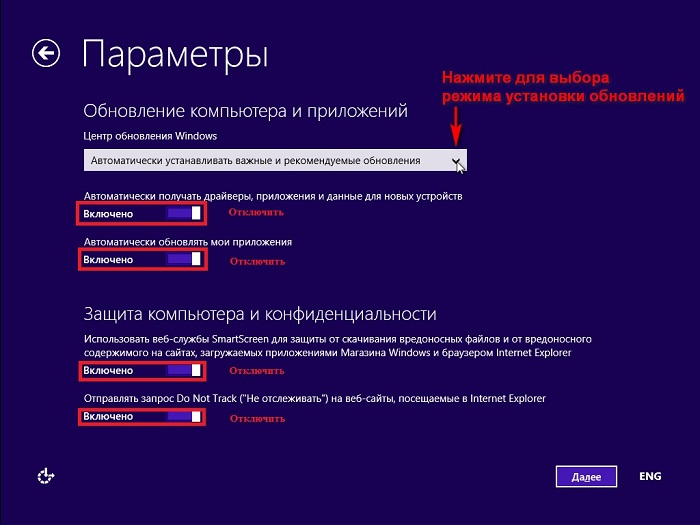The width and height of the screenshot is (700, 525).
Task: Click the Центр обновления Windows label
Action: tap(150, 136)
